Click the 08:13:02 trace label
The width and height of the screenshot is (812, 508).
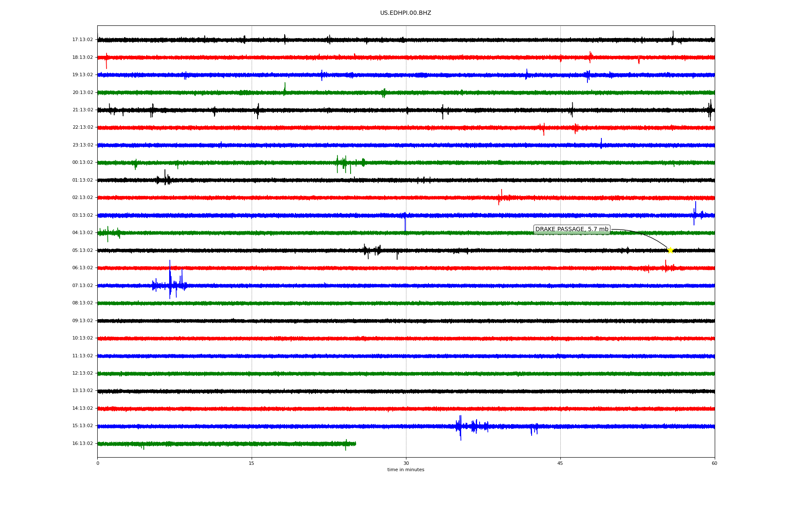tap(82, 303)
